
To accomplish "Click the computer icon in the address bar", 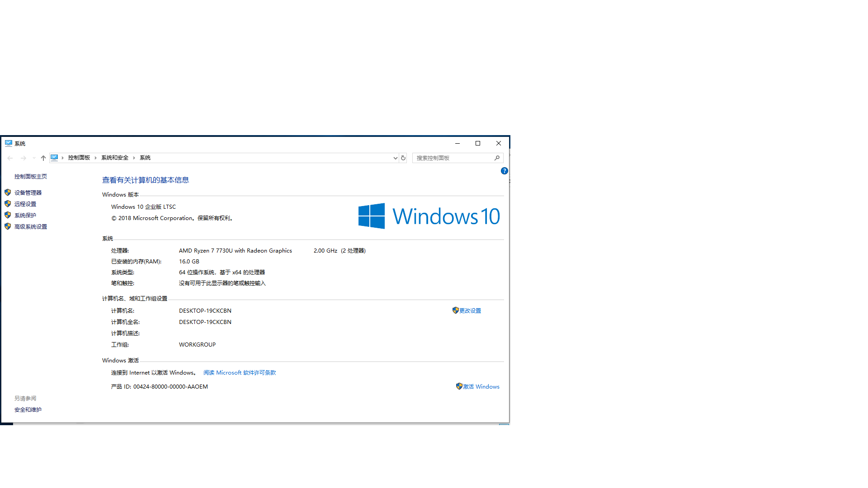I will pyautogui.click(x=55, y=158).
